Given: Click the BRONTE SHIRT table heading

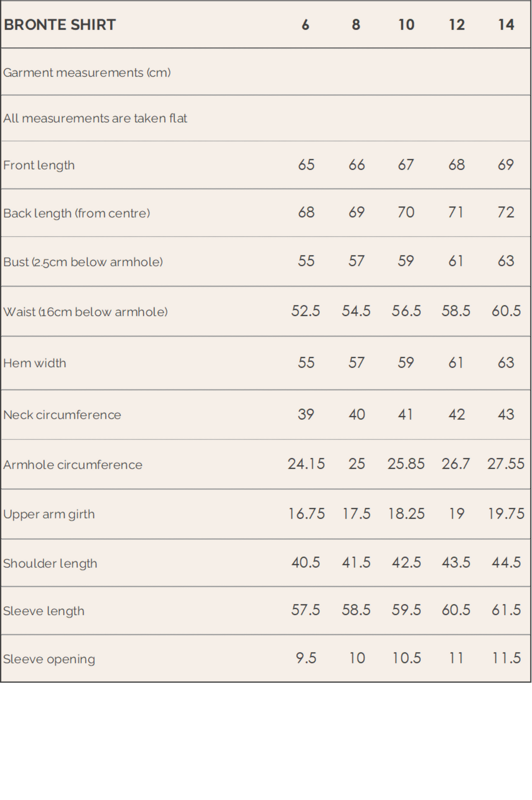Looking at the screenshot, I should [60, 25].
